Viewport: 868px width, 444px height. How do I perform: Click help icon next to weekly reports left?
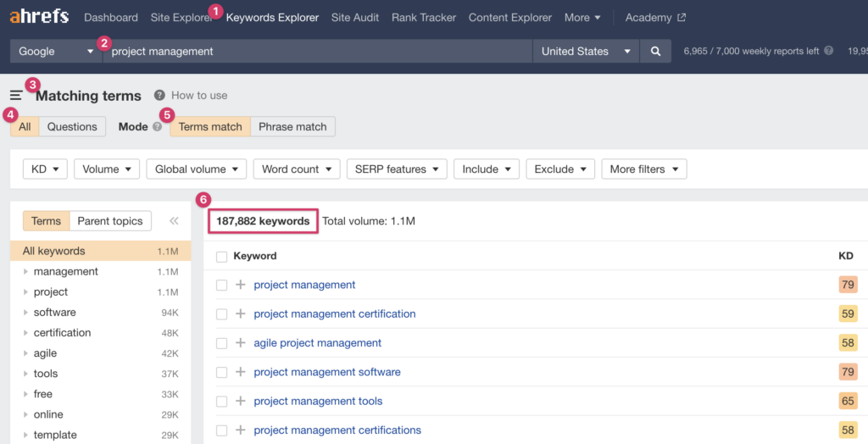[x=828, y=51]
